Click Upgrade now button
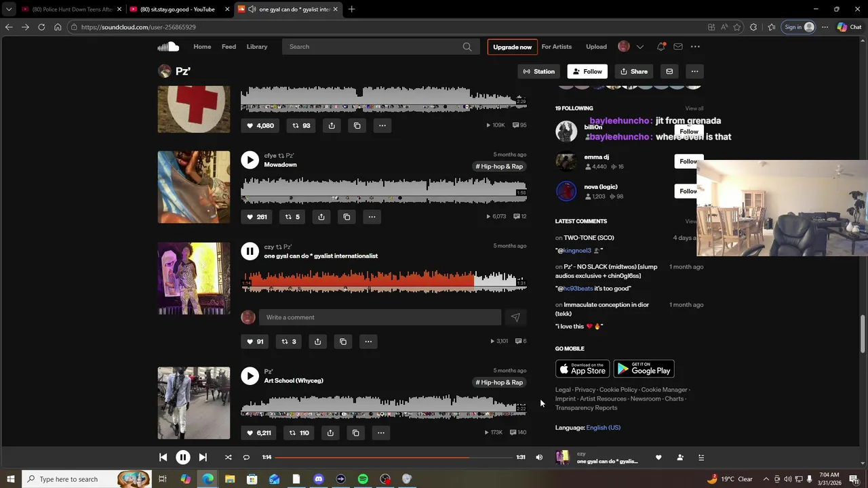The image size is (868, 488). 513,47
